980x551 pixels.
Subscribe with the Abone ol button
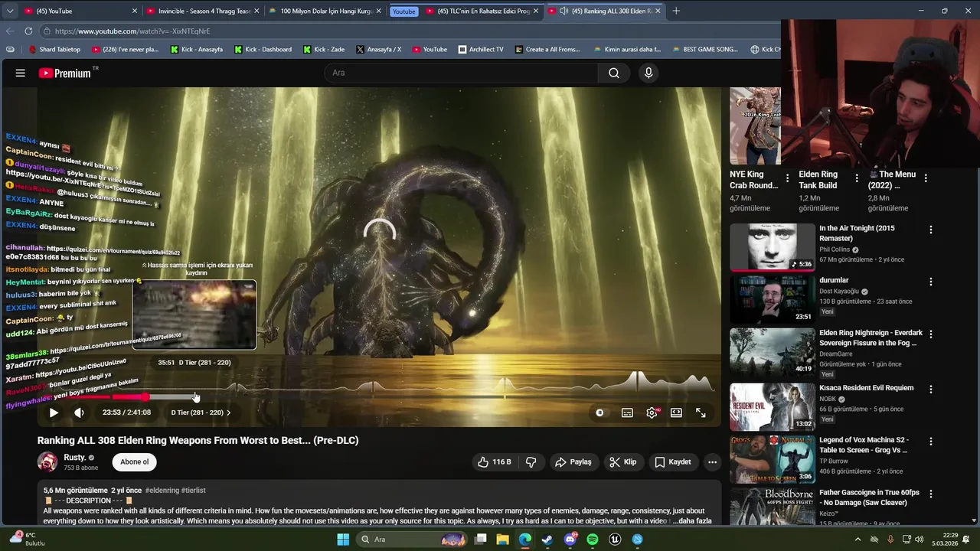pyautogui.click(x=134, y=461)
